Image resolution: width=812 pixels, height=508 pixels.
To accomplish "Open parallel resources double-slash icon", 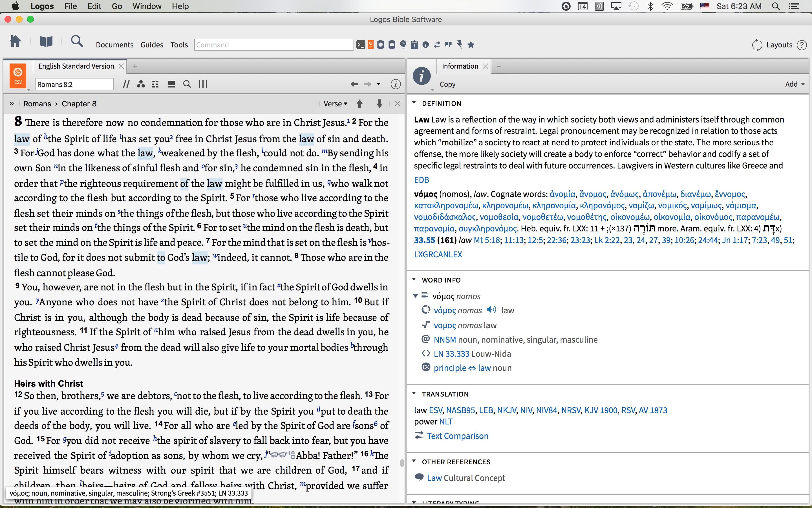I will (126, 84).
